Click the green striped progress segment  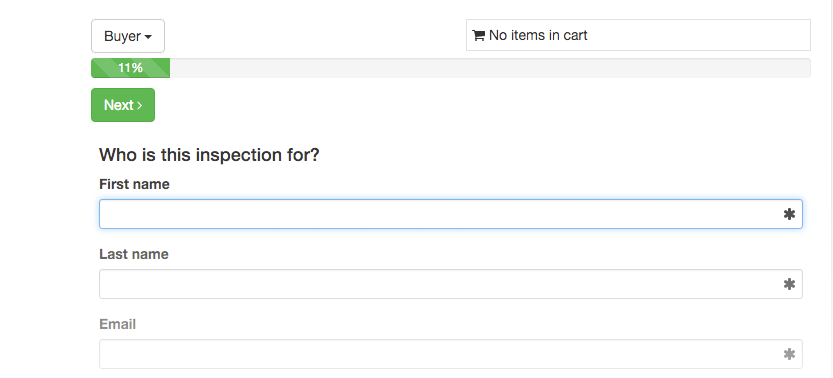click(131, 68)
